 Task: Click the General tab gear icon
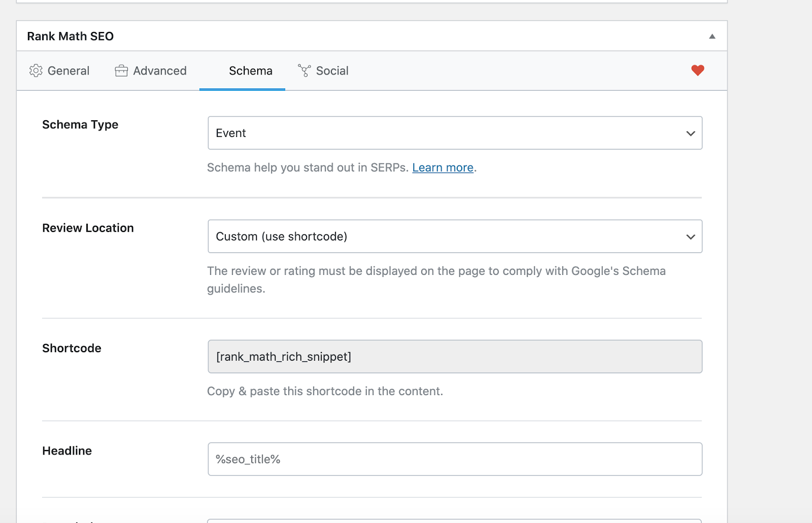pos(36,71)
